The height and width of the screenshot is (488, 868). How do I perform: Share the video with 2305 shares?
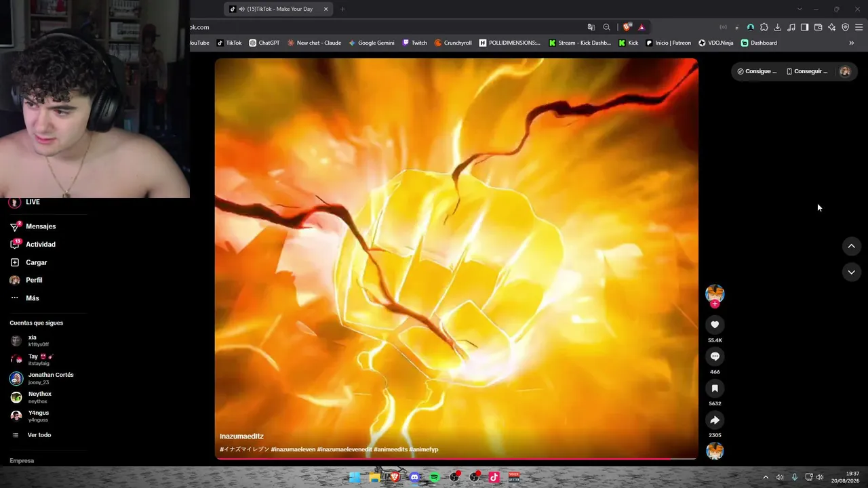(x=715, y=420)
